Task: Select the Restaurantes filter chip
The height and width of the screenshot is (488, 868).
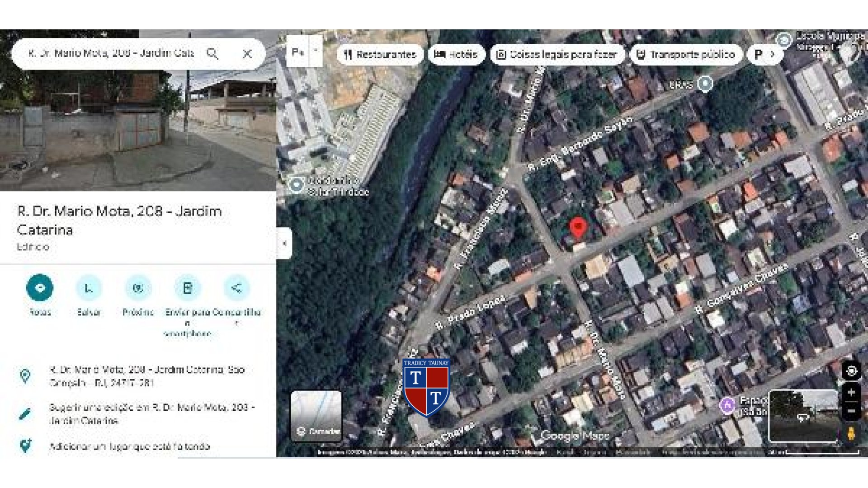Action: [380, 55]
